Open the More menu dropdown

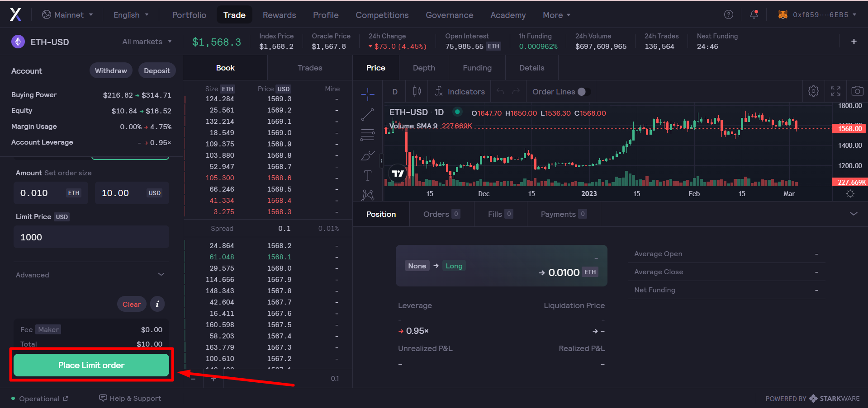pos(557,15)
